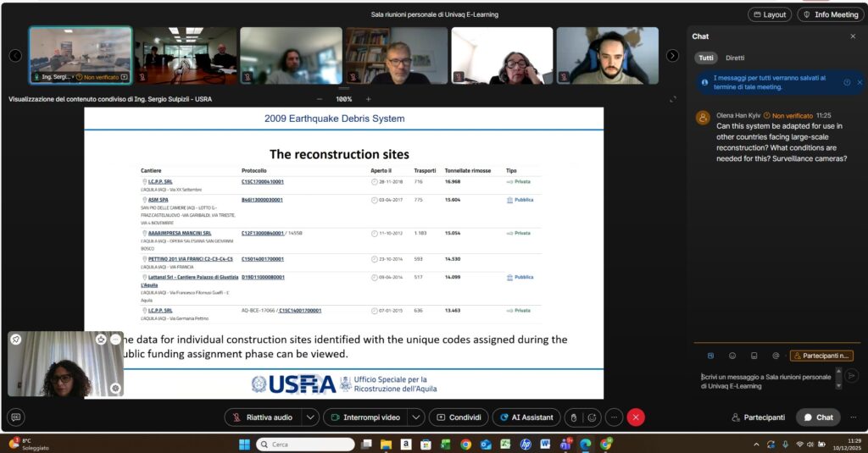Screen dimensions: 868x453
Task: Select the Tutti chat tab
Action: point(705,58)
